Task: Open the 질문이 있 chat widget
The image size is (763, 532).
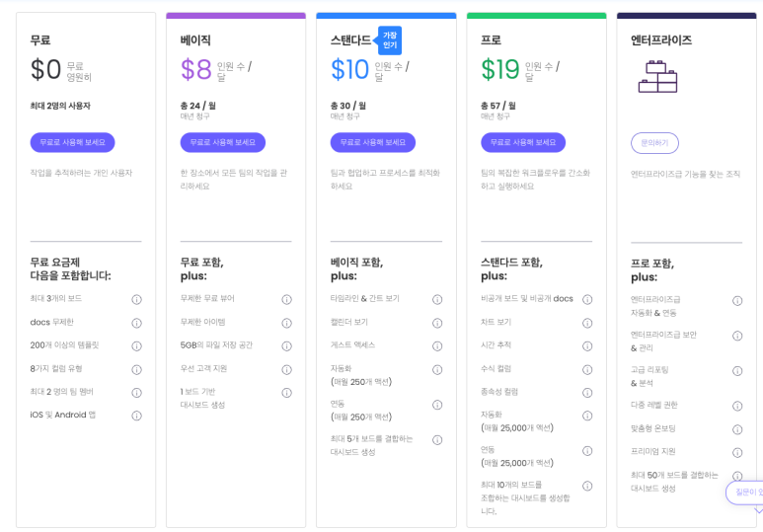Action: 745,492
